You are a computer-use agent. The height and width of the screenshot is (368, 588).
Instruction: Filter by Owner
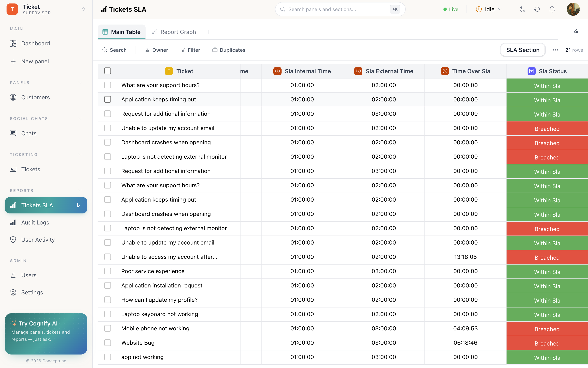click(157, 50)
